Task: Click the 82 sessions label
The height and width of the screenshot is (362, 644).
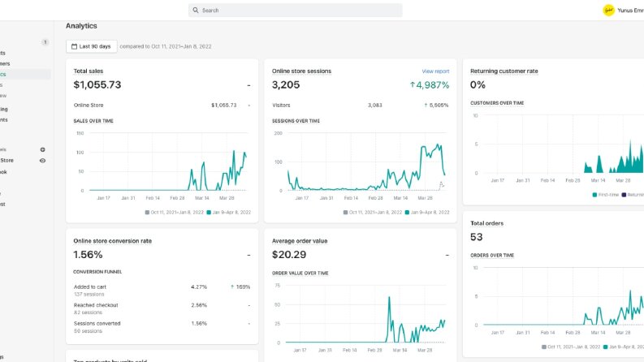Action: 88,312
